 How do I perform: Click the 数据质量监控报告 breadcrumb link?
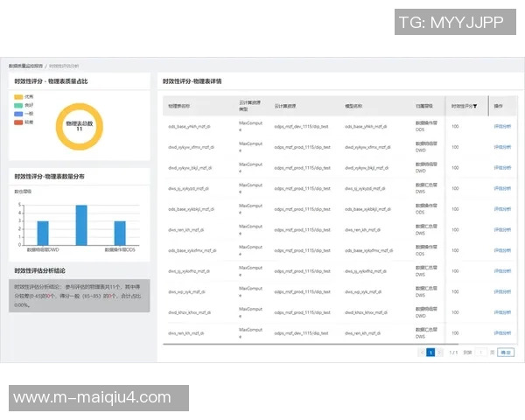coord(26,66)
